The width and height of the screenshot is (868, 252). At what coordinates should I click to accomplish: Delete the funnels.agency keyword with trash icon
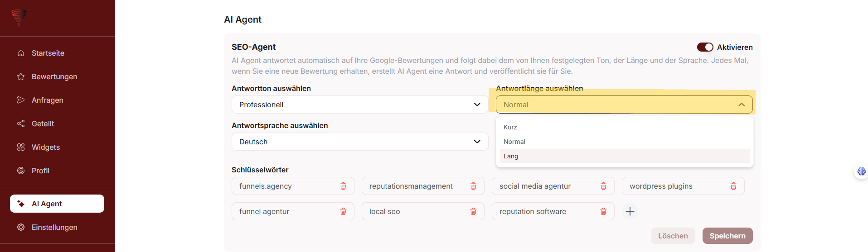click(343, 186)
